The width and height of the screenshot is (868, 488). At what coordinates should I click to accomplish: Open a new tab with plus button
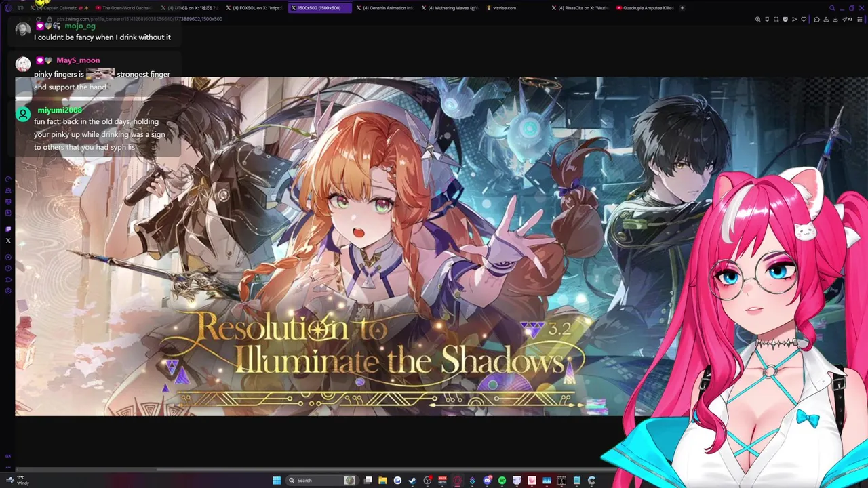pyautogui.click(x=682, y=8)
